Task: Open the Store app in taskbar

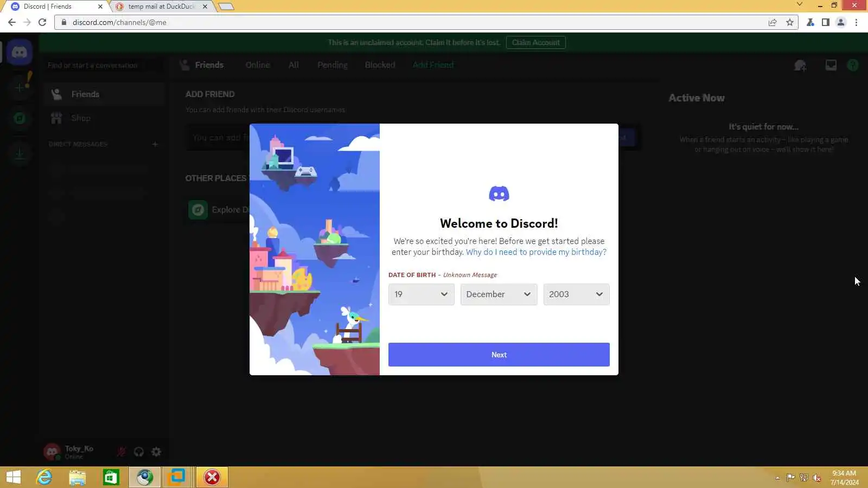Action: click(111, 477)
